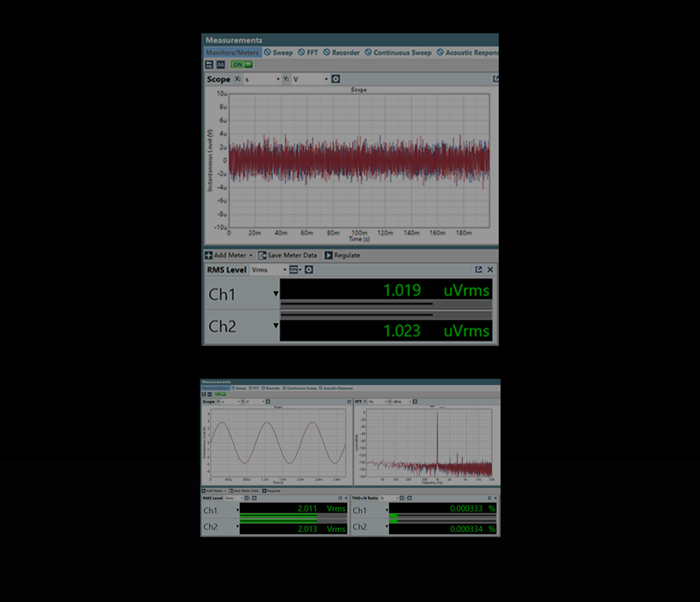Click Regulate button in the upper panel
700x602 pixels.
342,256
